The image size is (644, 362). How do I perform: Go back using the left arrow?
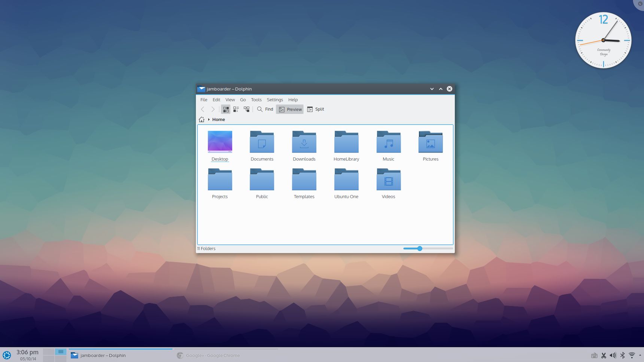click(203, 109)
